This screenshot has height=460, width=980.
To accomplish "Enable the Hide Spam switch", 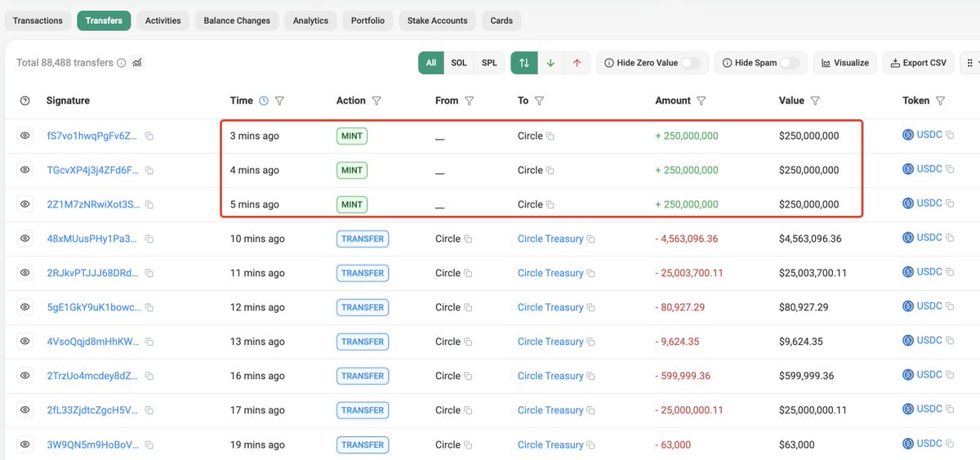I will click(x=789, y=63).
